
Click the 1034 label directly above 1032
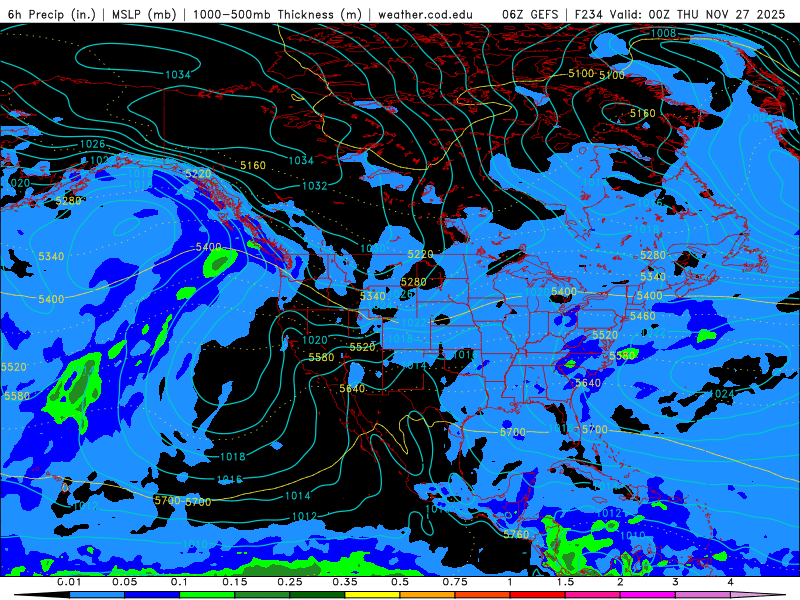coord(301,161)
